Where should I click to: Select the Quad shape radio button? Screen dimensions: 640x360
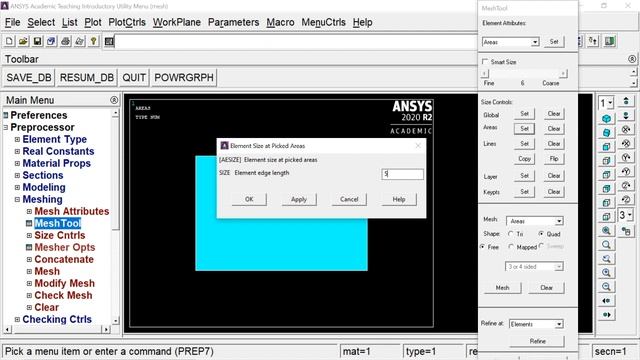(x=541, y=234)
